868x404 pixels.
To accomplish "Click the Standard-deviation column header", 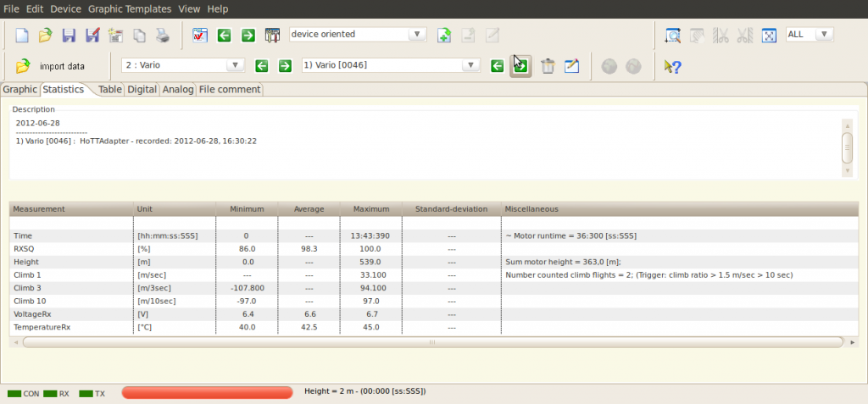I will 451,208.
